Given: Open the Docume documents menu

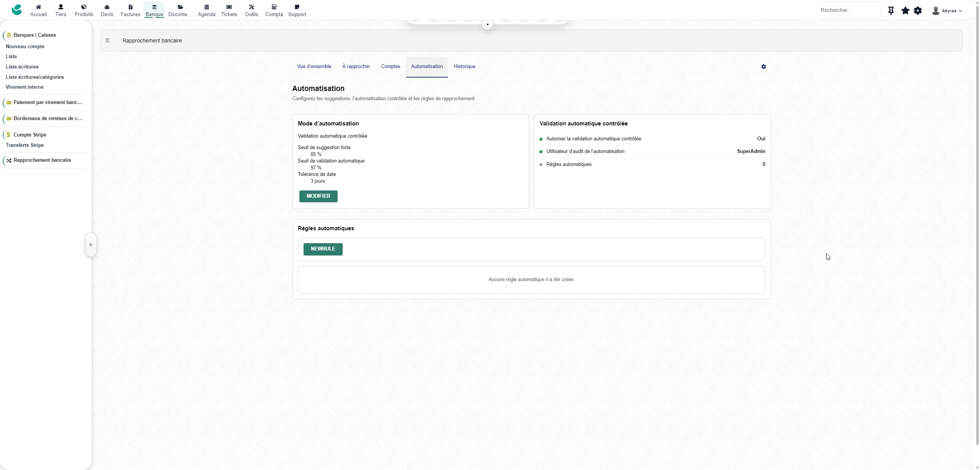Looking at the screenshot, I should coord(178,10).
